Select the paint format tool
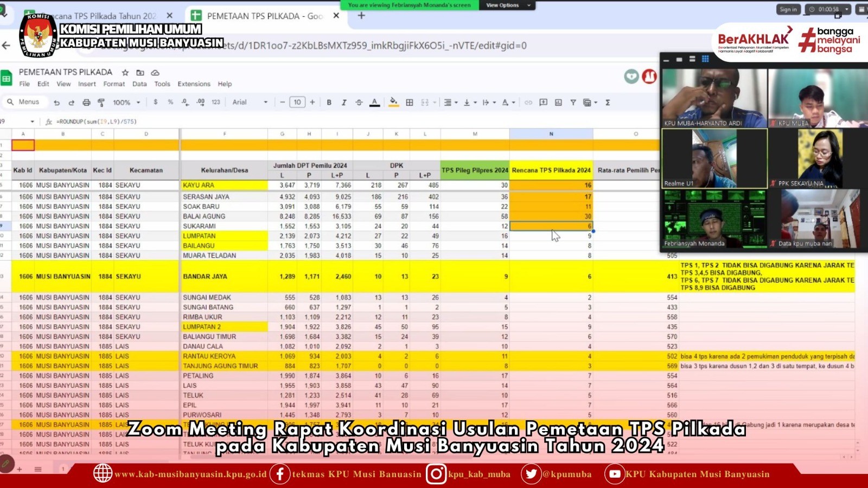This screenshot has height=488, width=868. (x=101, y=102)
